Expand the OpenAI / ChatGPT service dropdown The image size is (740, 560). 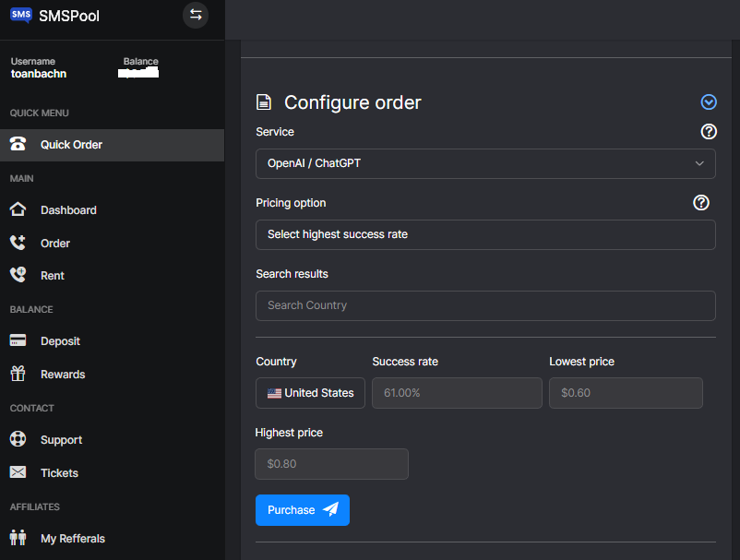click(485, 164)
